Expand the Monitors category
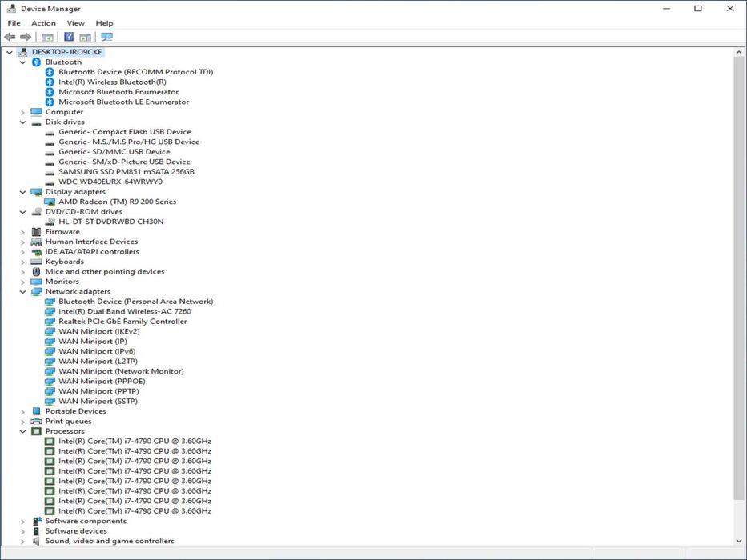The width and height of the screenshot is (747, 560). [22, 282]
